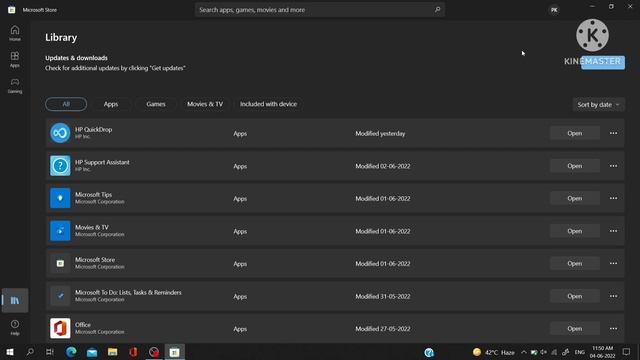Image resolution: width=640 pixels, height=360 pixels.
Task: Click the HP Support Assistant app icon
Action: click(60, 166)
